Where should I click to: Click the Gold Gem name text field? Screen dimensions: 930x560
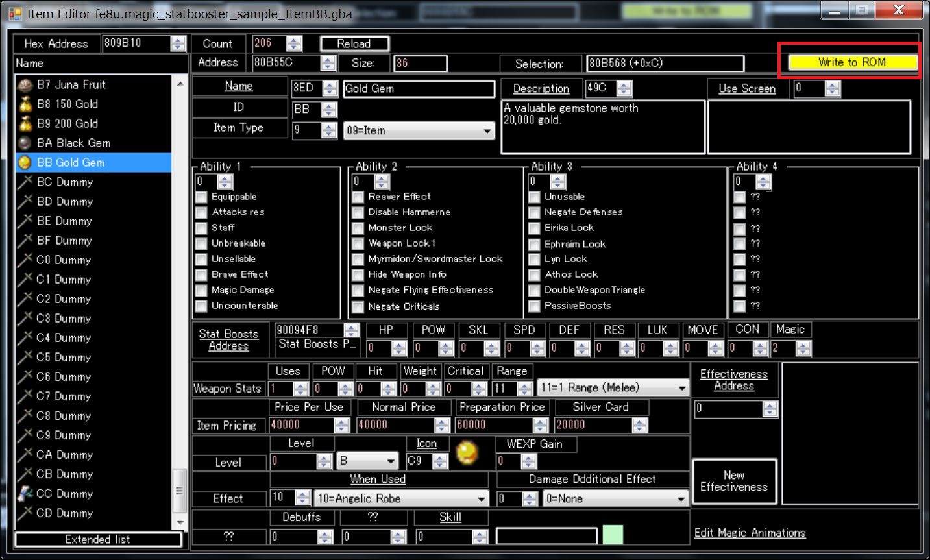click(x=418, y=89)
